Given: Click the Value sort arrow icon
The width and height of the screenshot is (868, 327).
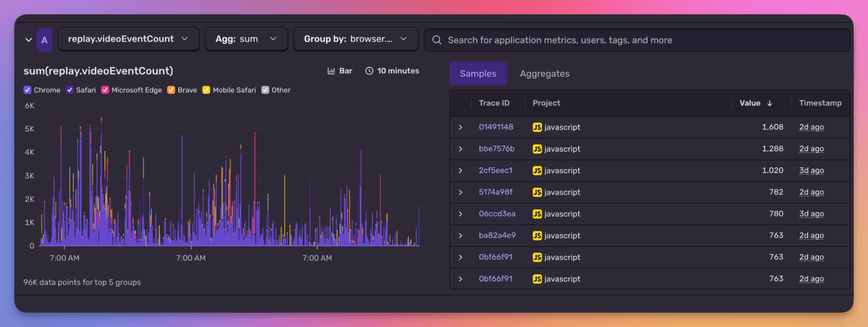Looking at the screenshot, I should tap(770, 103).
